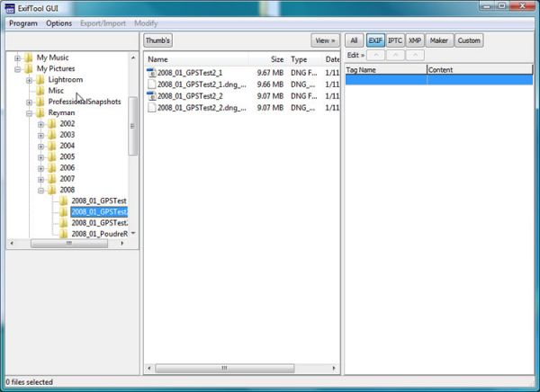Screen dimensions: 540x392
Task: Show All metadata tags
Action: [354, 40]
